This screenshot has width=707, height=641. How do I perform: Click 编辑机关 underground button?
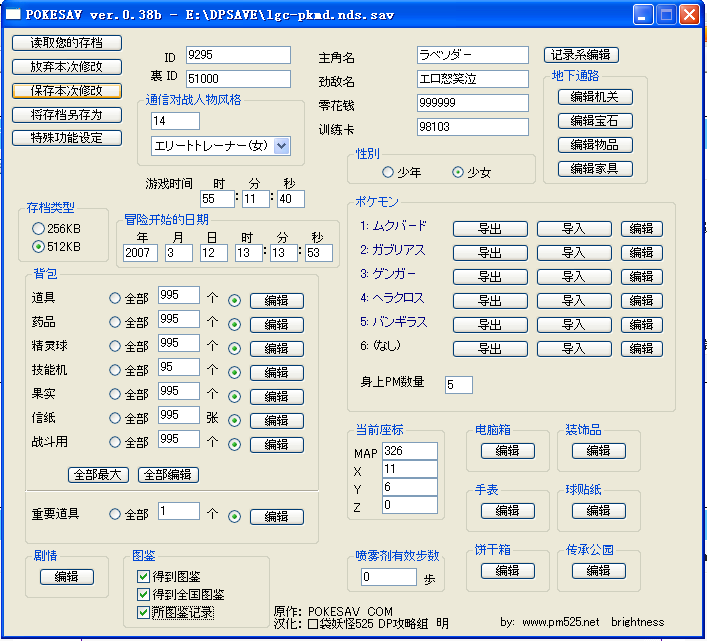pos(595,97)
